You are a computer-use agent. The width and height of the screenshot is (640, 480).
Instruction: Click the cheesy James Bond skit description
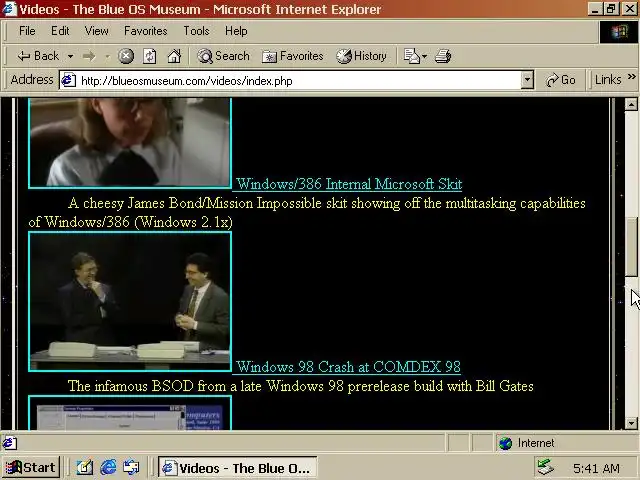click(307, 213)
